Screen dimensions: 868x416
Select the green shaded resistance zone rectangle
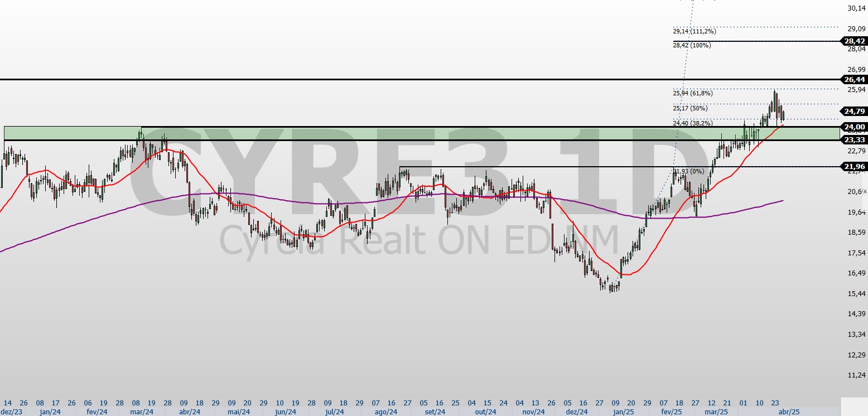coord(390,133)
